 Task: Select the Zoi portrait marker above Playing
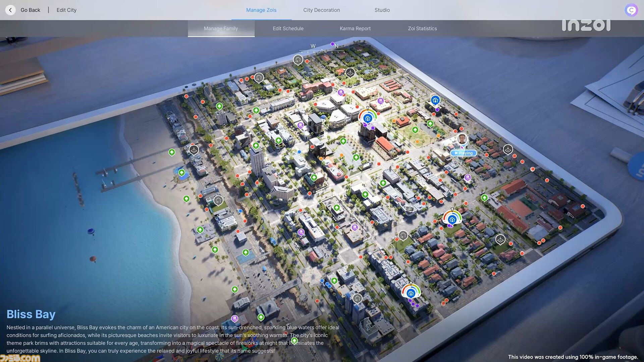point(462,139)
